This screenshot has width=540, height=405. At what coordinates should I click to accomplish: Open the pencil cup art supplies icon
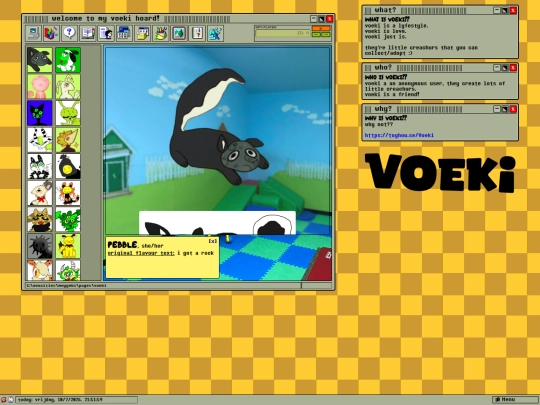[160, 33]
